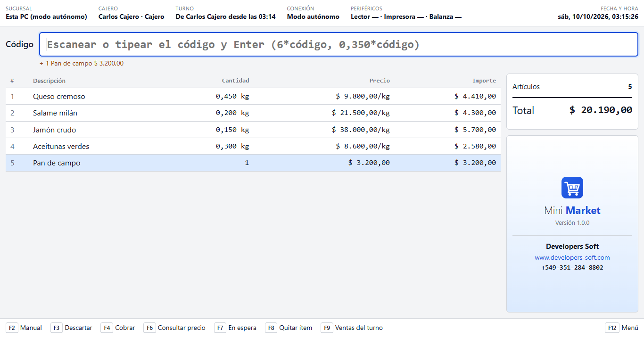Click the price $ 21.500,00/kg cell
The image size is (644, 337).
tap(361, 113)
